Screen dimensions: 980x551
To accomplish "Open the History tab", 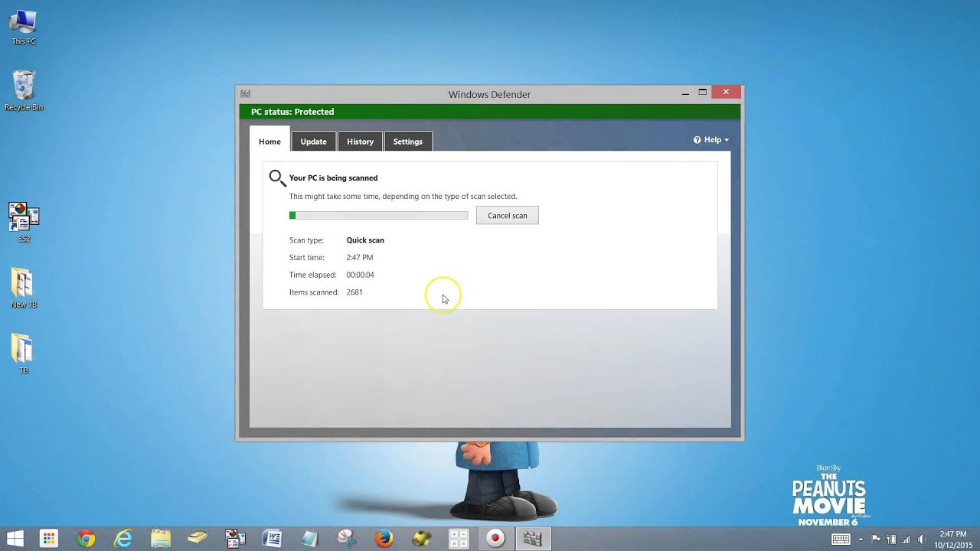I will (x=360, y=142).
